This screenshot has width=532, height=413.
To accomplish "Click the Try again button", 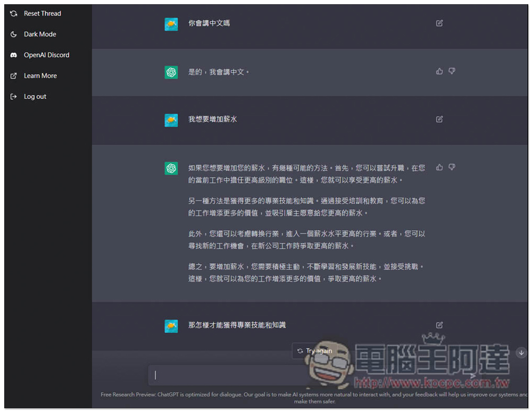I will point(315,351).
